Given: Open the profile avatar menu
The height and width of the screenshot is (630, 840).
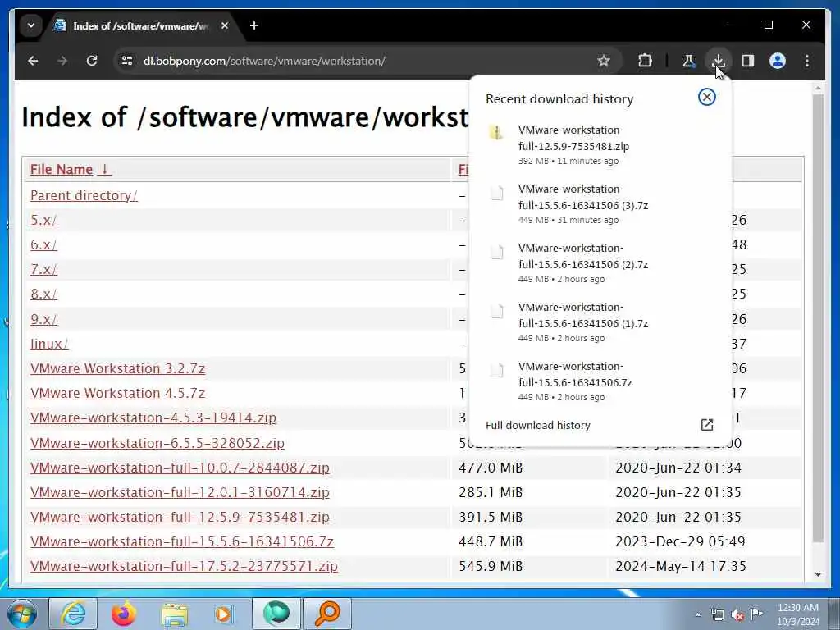Looking at the screenshot, I should pyautogui.click(x=778, y=61).
